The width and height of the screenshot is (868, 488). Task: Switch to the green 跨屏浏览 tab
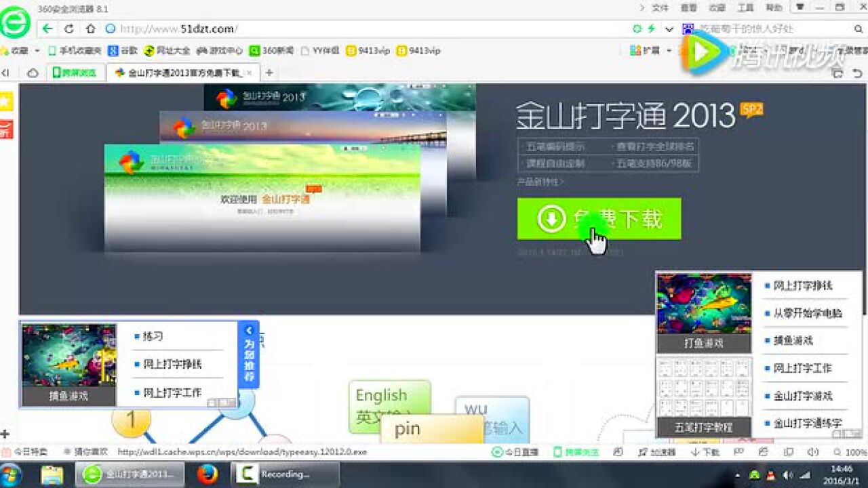click(75, 73)
